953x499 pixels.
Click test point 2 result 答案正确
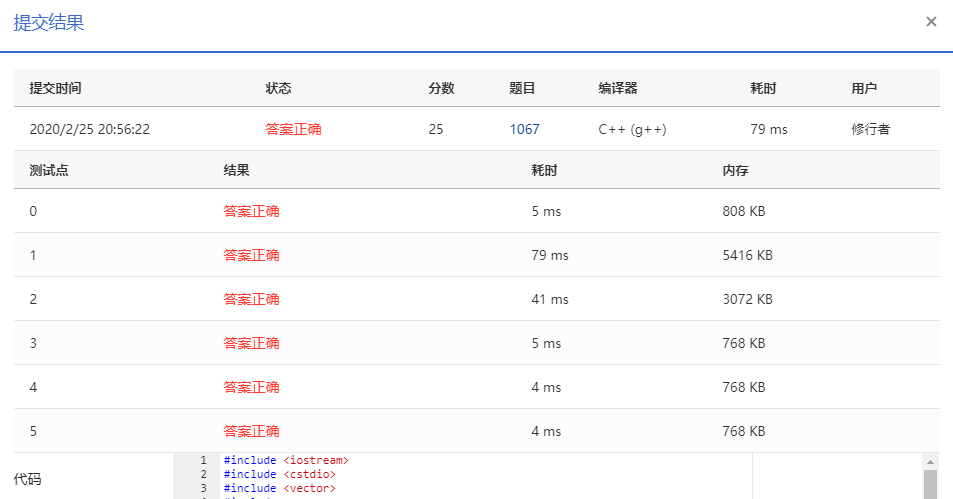click(x=251, y=299)
